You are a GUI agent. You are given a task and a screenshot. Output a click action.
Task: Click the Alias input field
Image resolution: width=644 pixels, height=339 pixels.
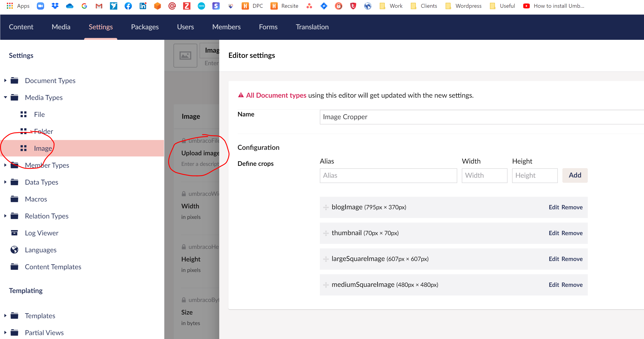(388, 175)
